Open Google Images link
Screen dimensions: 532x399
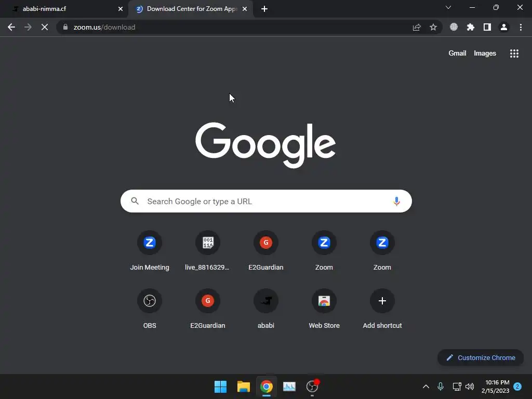[x=485, y=54]
